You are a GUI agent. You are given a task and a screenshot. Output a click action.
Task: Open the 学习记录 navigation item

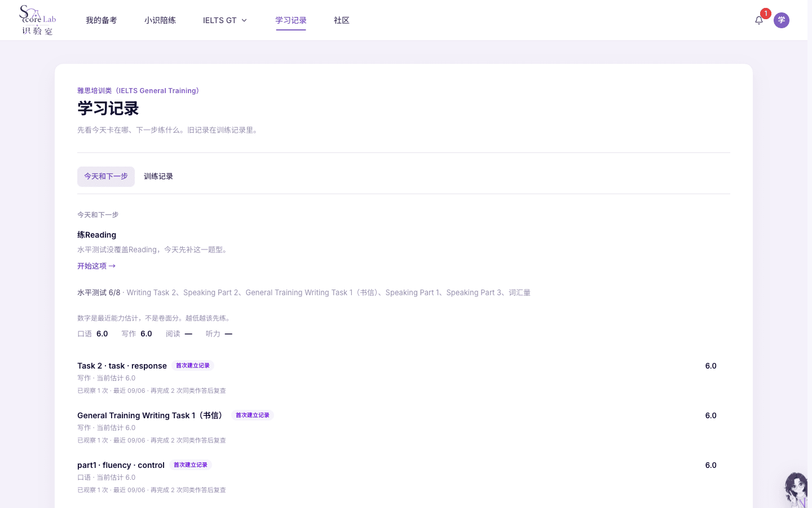click(291, 20)
